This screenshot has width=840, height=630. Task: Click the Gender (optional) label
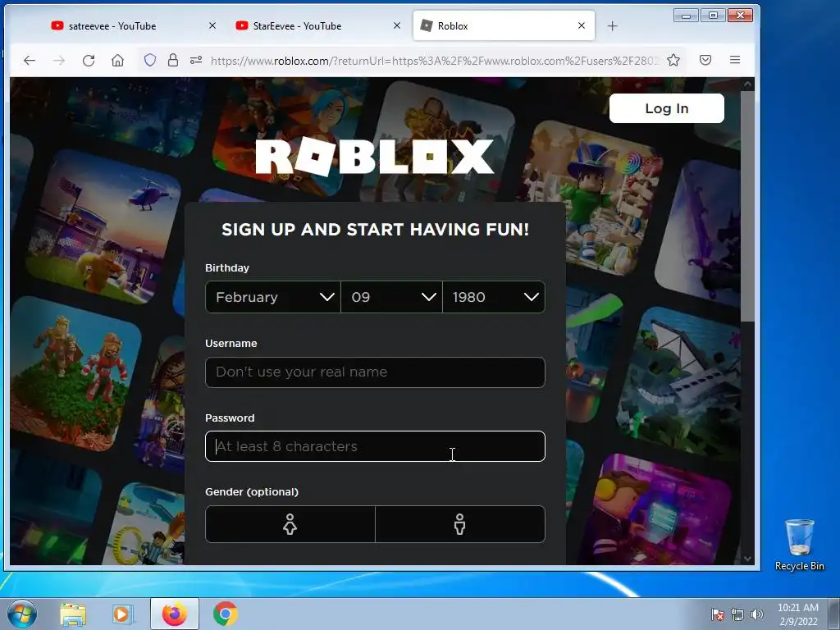pos(252,492)
